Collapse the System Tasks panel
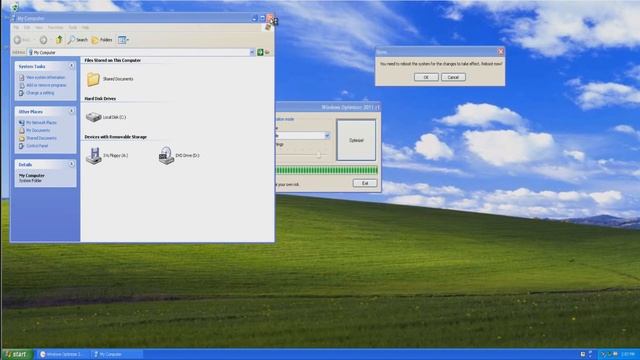The image size is (640, 360). [71, 66]
